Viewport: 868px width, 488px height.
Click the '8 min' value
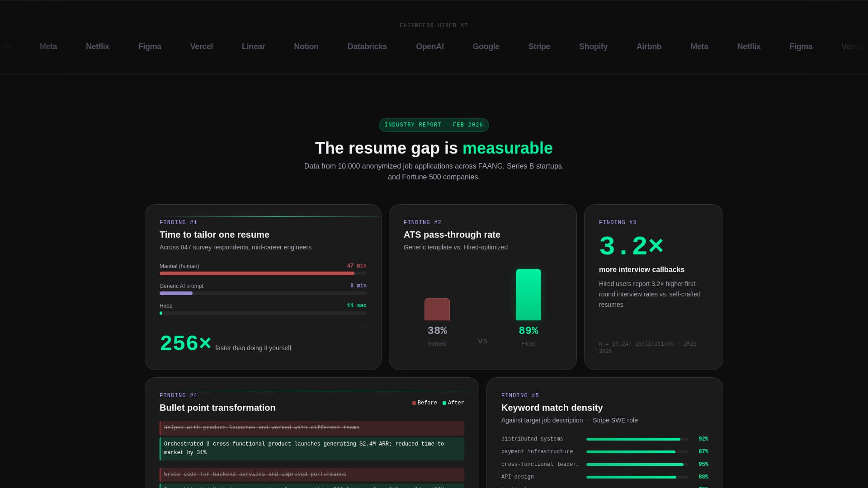tap(358, 286)
